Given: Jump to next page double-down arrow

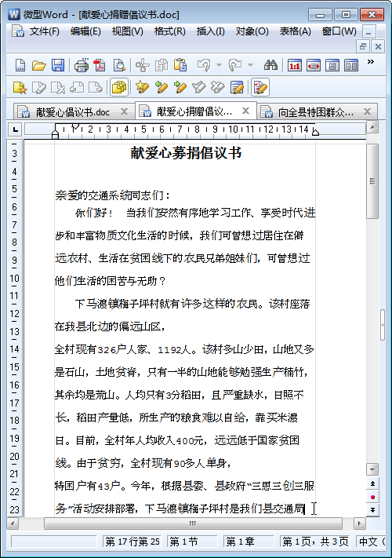Looking at the screenshot, I should 372,510.
